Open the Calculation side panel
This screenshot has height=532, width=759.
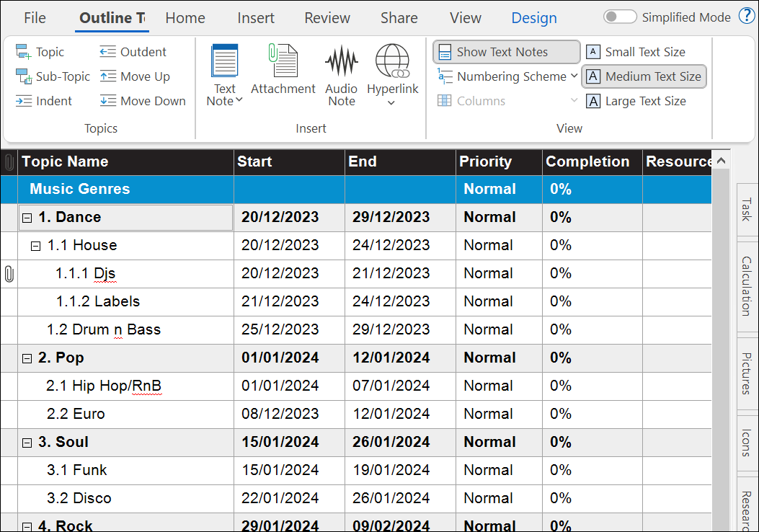tap(746, 285)
